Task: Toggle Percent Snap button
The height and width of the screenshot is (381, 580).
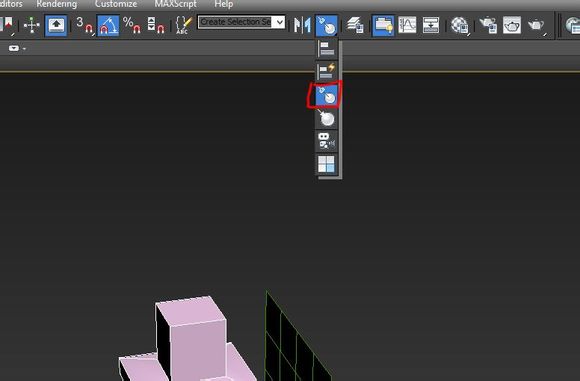Action: tap(132, 25)
